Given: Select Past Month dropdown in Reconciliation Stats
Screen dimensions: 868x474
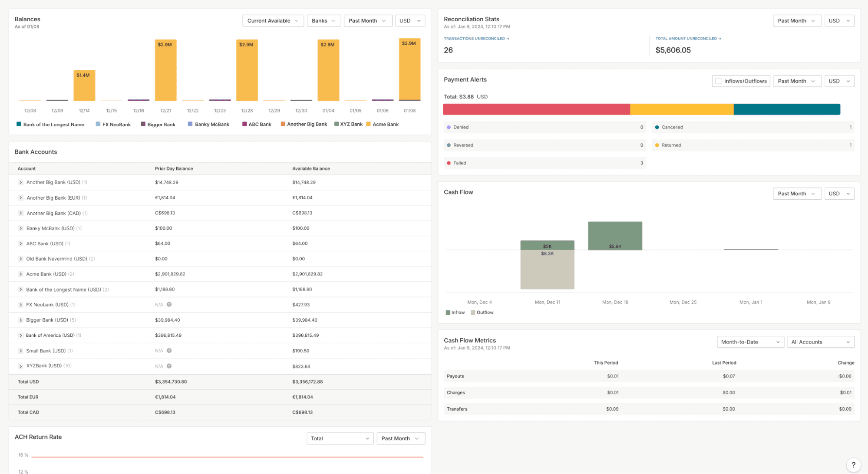Looking at the screenshot, I should point(795,20).
